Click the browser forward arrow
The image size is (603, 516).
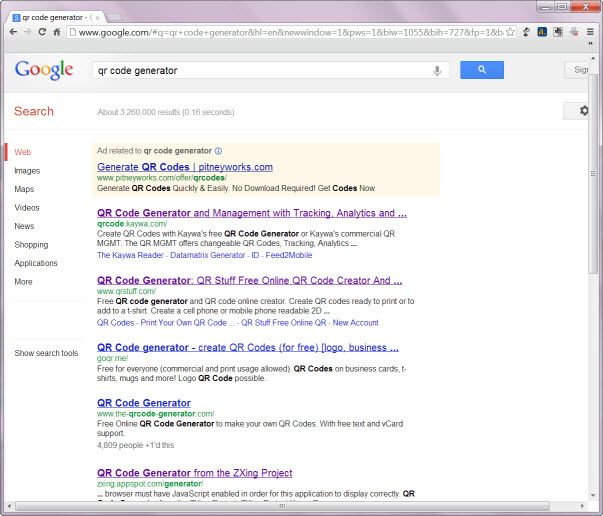coord(28,32)
